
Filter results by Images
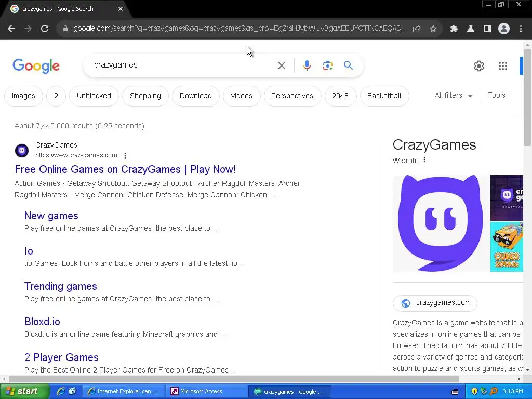point(23,96)
